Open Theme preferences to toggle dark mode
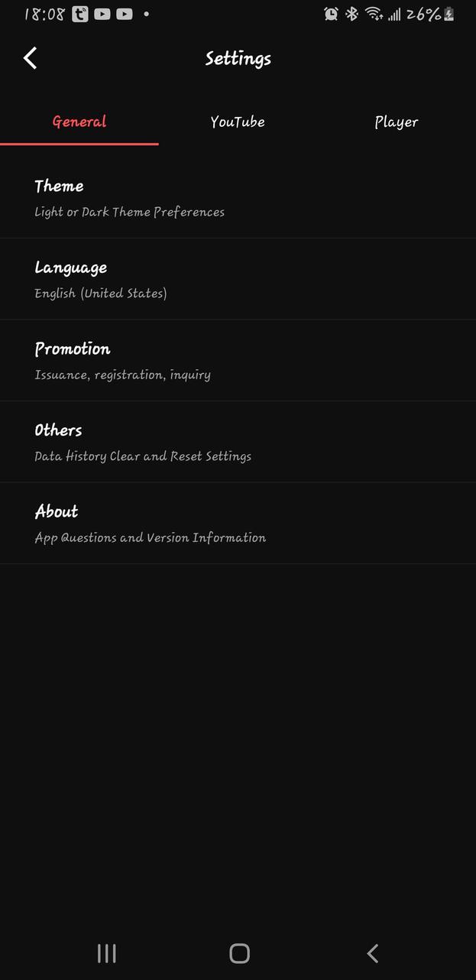Image resolution: width=476 pixels, height=980 pixels. coord(130,197)
